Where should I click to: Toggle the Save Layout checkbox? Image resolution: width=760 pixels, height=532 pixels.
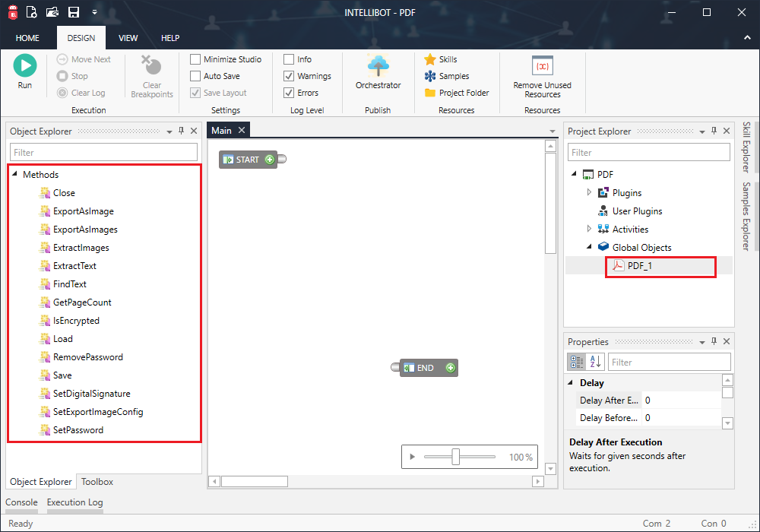[195, 93]
